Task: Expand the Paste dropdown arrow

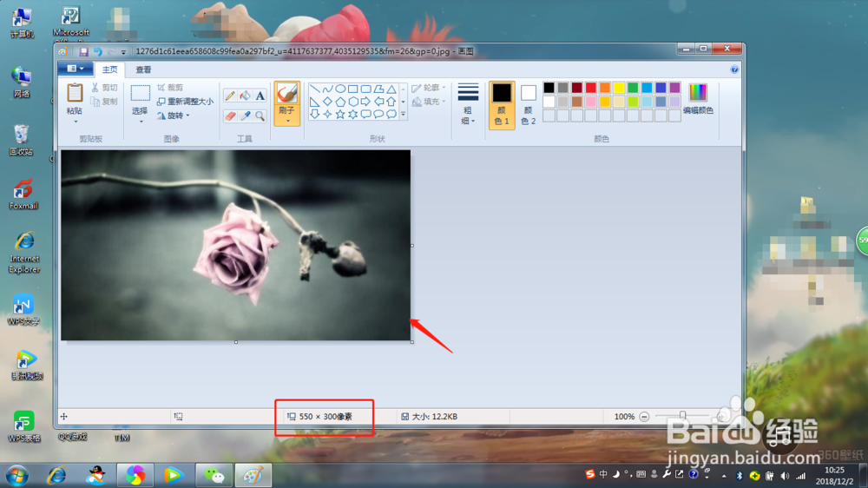Action: tap(76, 122)
